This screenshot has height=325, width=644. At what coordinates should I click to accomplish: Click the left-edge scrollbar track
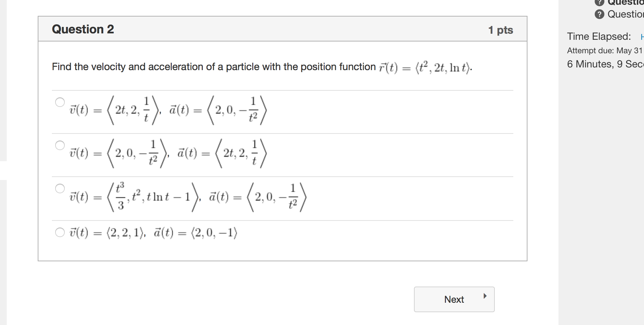(x=3, y=162)
